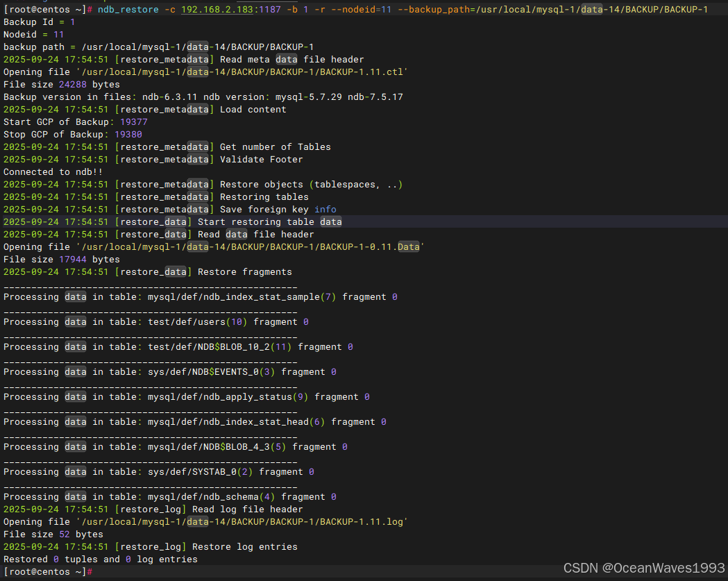Click the 'backup path =' line
This screenshot has height=581, width=728.
pyautogui.click(x=158, y=47)
